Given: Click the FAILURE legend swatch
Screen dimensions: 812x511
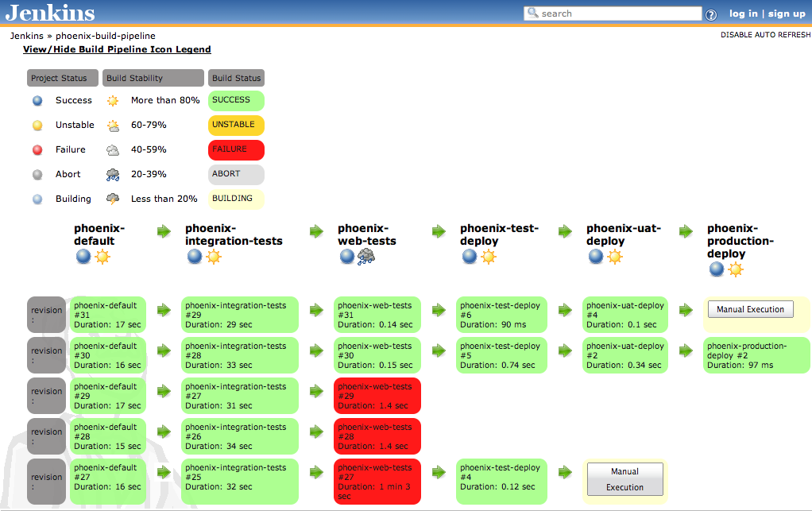Looking at the screenshot, I should (x=236, y=149).
